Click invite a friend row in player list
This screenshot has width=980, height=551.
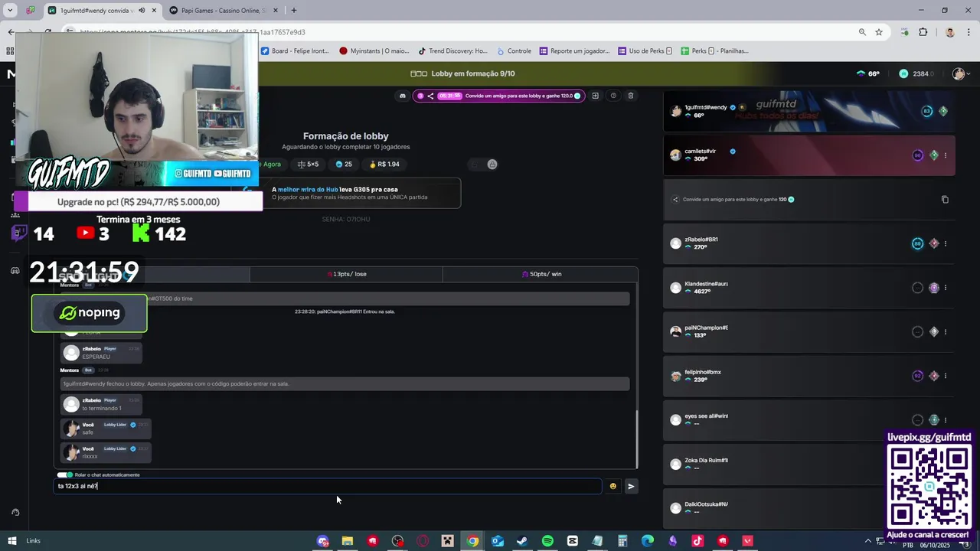point(809,200)
